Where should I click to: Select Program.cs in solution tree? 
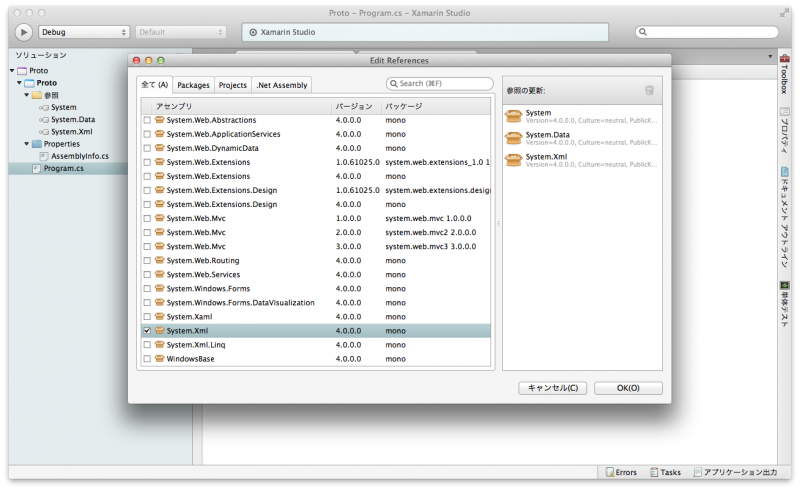[63, 168]
